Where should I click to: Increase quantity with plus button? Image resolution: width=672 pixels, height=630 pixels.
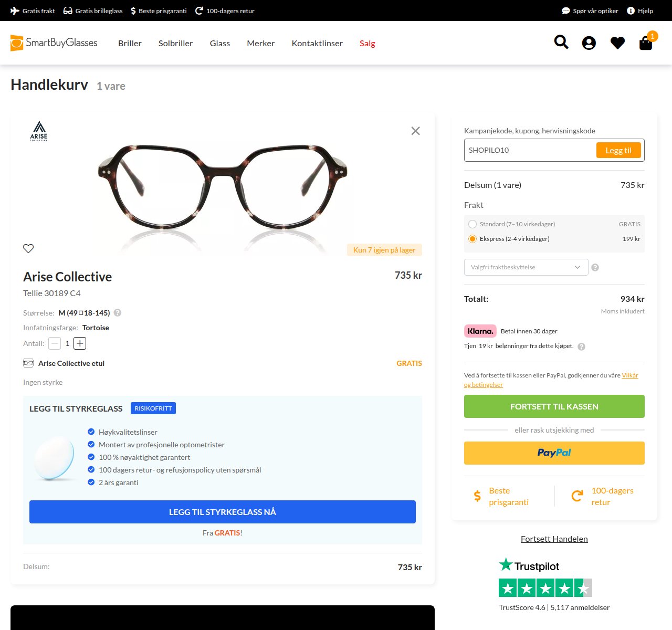click(80, 343)
